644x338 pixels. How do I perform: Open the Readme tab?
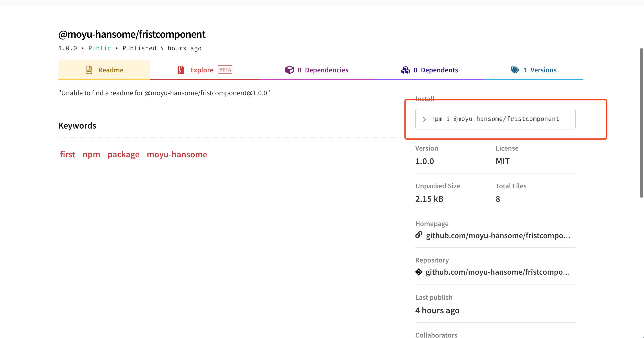tap(111, 70)
